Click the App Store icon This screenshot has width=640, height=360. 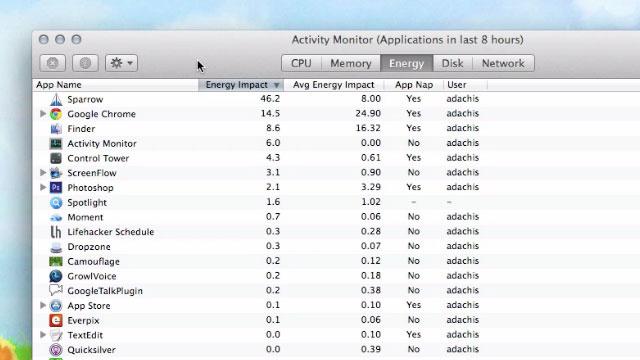point(56,305)
